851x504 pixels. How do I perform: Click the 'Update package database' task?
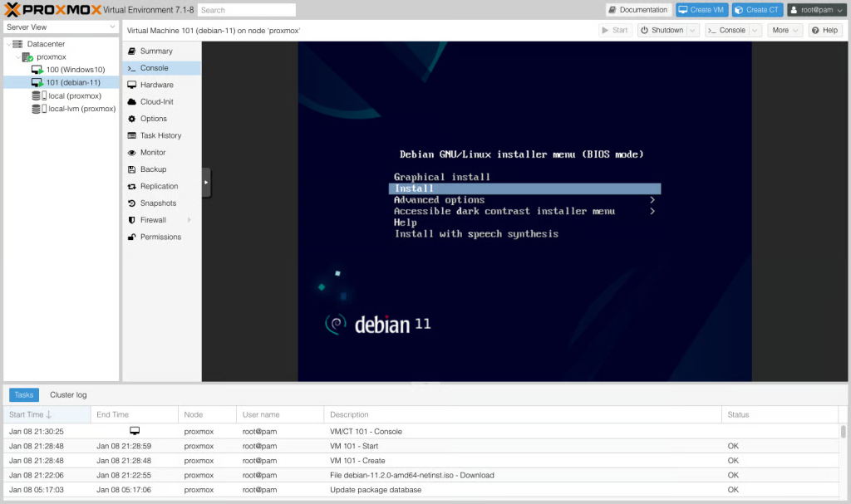[x=421, y=490]
